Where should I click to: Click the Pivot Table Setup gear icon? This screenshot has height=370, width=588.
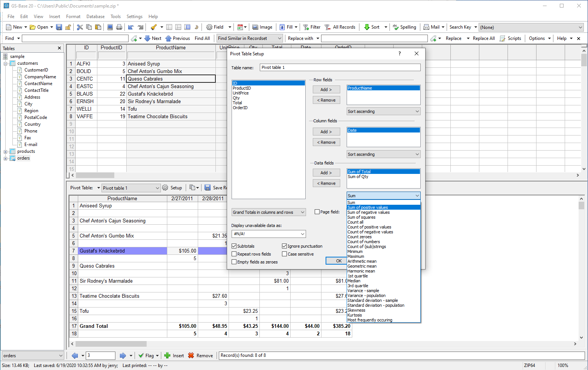tap(165, 187)
